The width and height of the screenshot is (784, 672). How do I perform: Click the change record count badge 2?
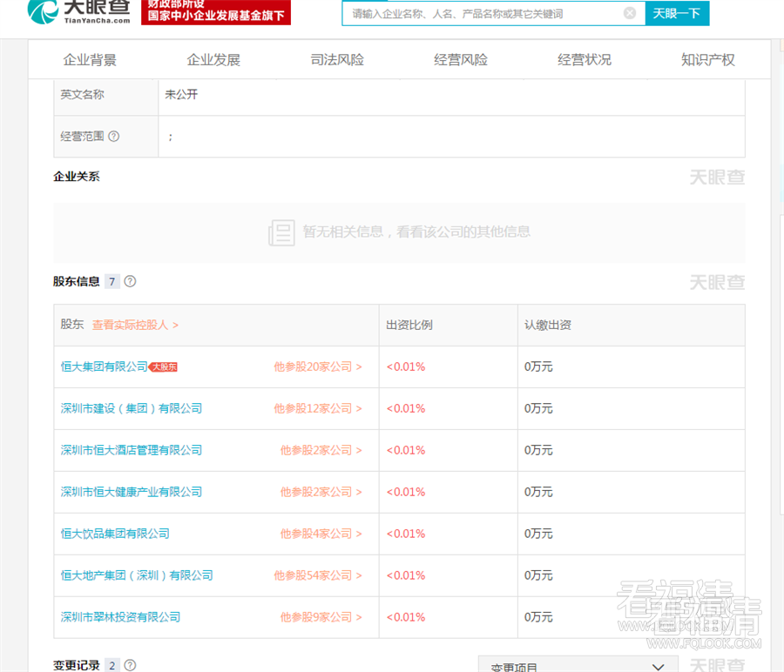[x=112, y=666]
